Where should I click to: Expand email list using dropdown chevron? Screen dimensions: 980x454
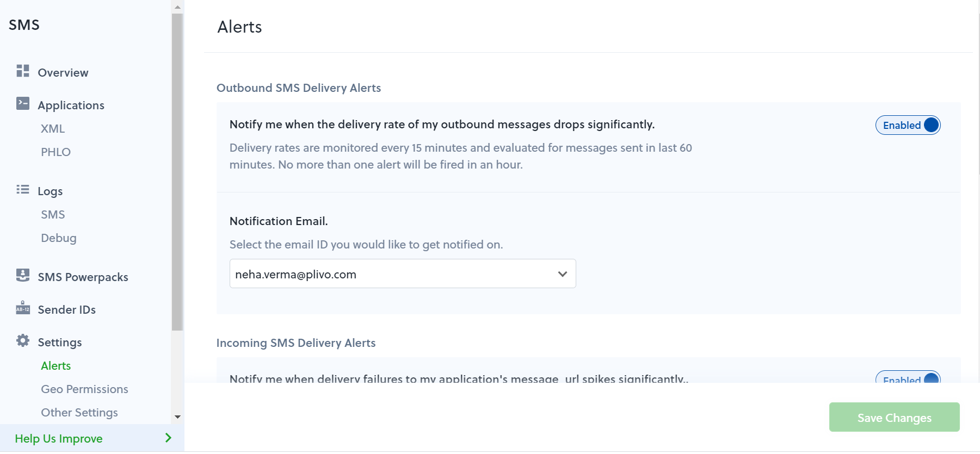563,274
